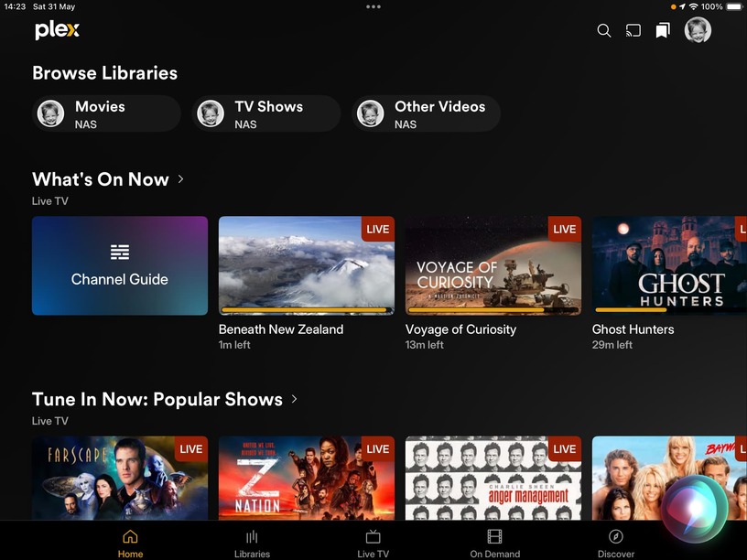Open the Channel Guide tile

(x=120, y=265)
